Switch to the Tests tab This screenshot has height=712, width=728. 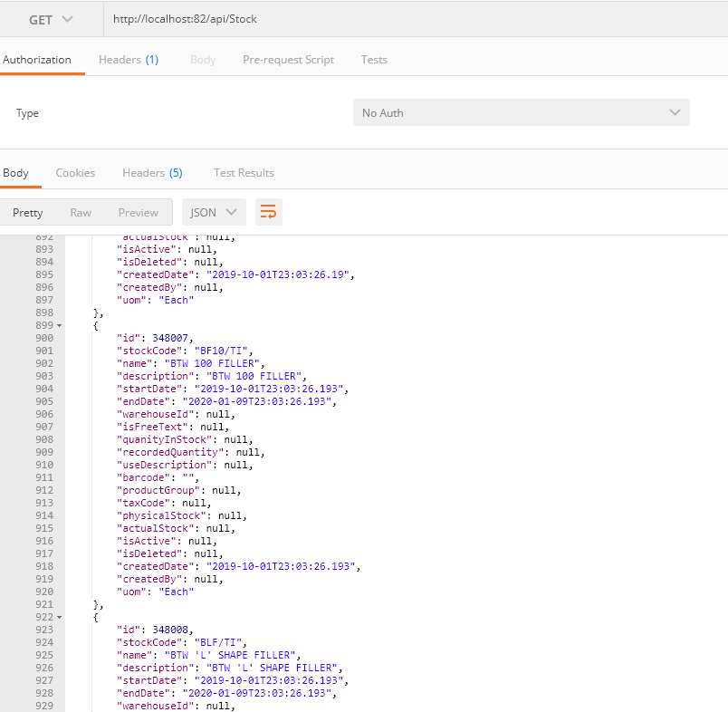pyautogui.click(x=374, y=59)
